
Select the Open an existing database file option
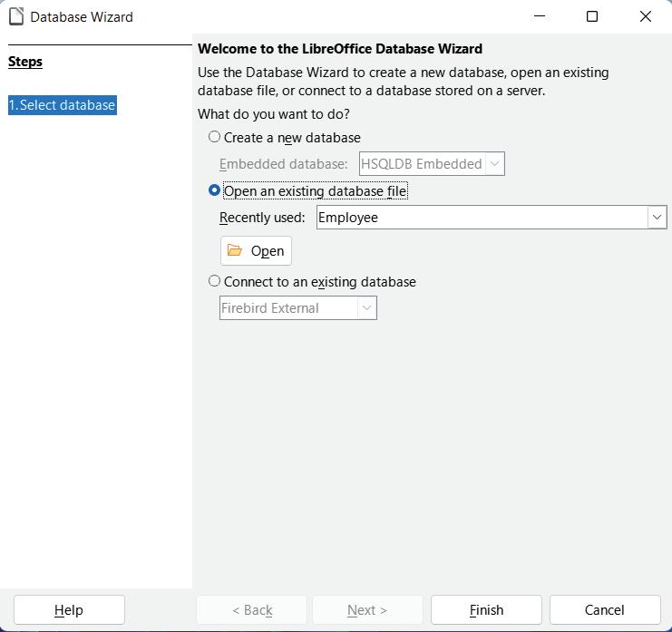point(215,190)
